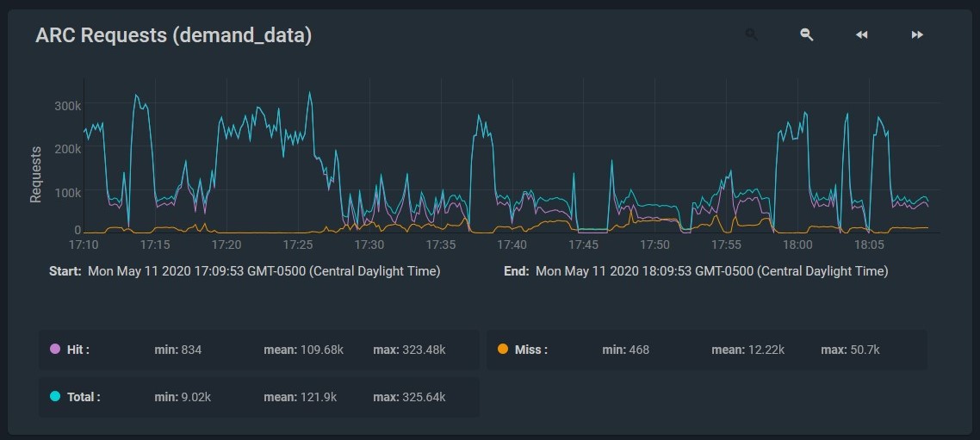
Task: Click the 17:20 x-axis time label
Action: 226,245
